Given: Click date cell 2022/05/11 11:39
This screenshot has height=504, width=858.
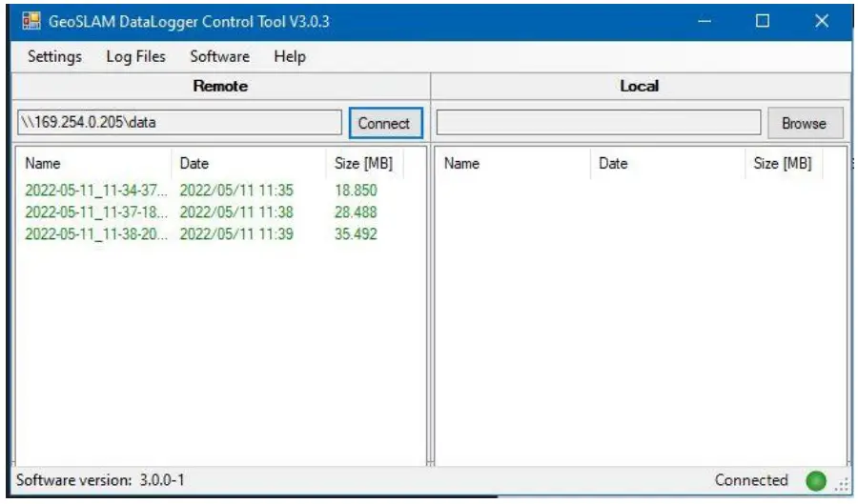Looking at the screenshot, I should [x=236, y=234].
